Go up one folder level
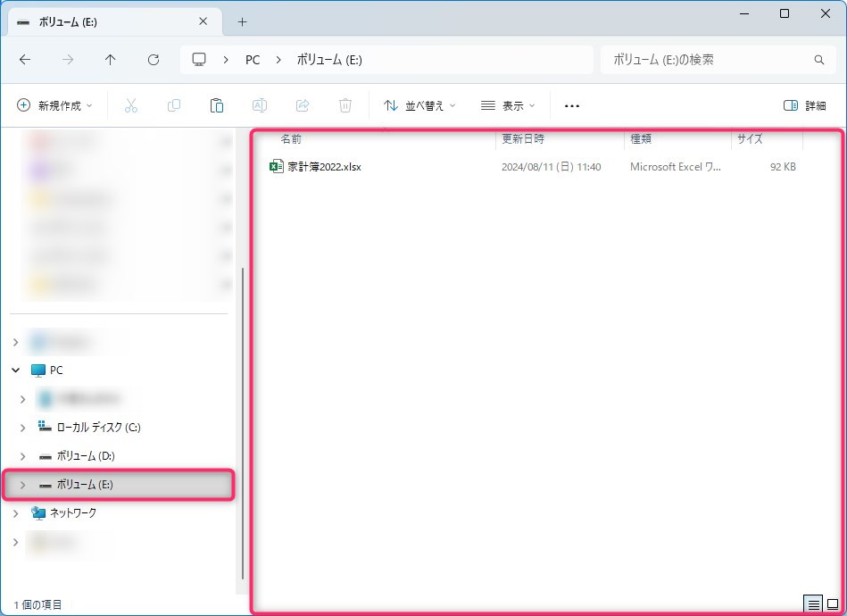847x616 pixels. point(111,60)
